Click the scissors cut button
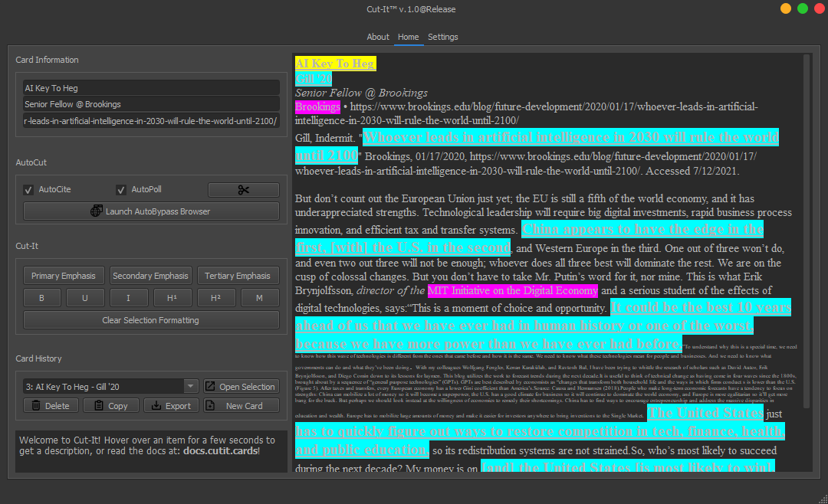This screenshot has width=828, height=504. coord(244,189)
